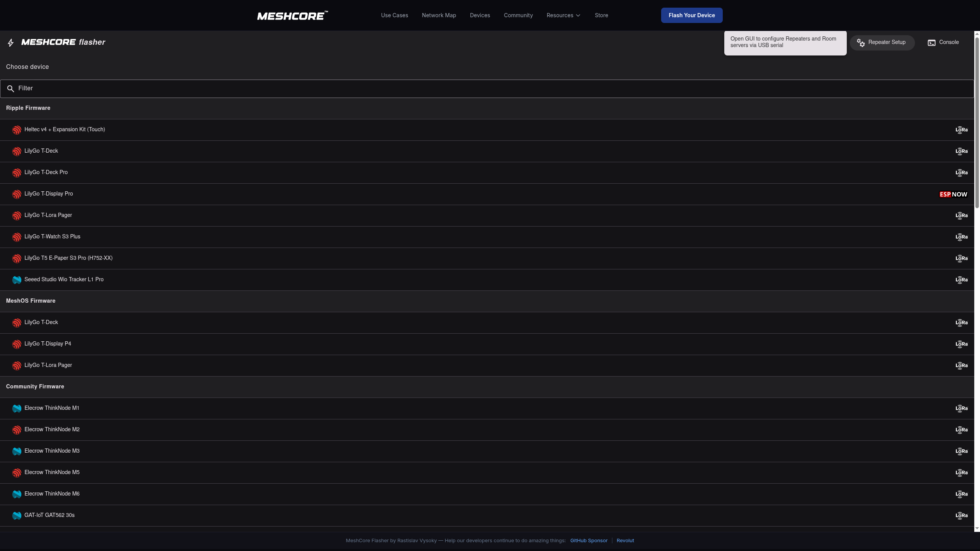This screenshot has height=551, width=980.
Task: Click the lightning bolt flasher icon
Action: pos(11,42)
